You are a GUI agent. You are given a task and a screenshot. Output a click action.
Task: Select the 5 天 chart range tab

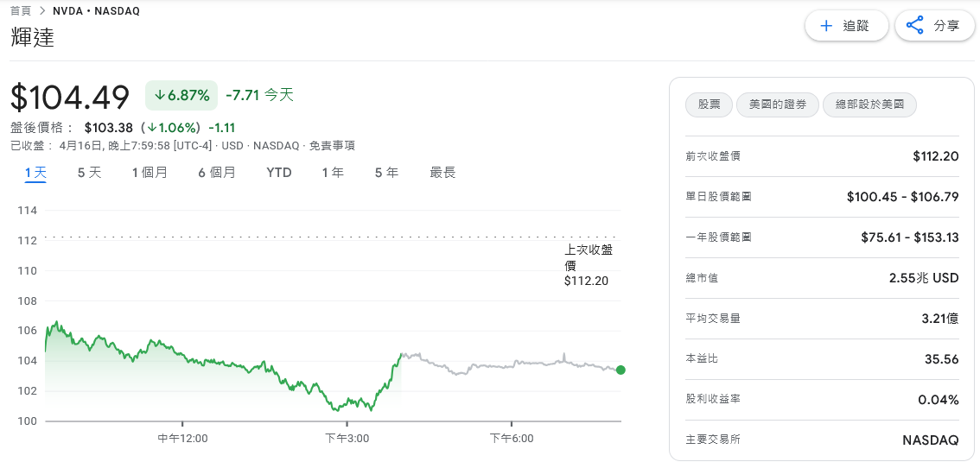pos(89,173)
